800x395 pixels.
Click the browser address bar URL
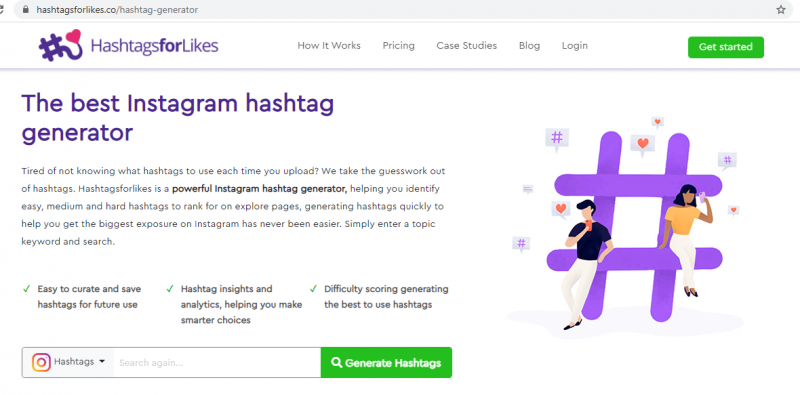click(x=117, y=10)
